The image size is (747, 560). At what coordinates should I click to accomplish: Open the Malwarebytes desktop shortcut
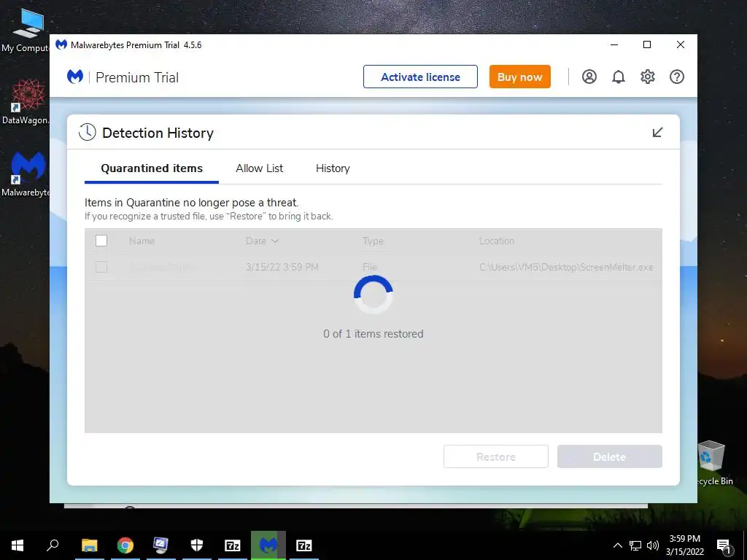(26, 174)
